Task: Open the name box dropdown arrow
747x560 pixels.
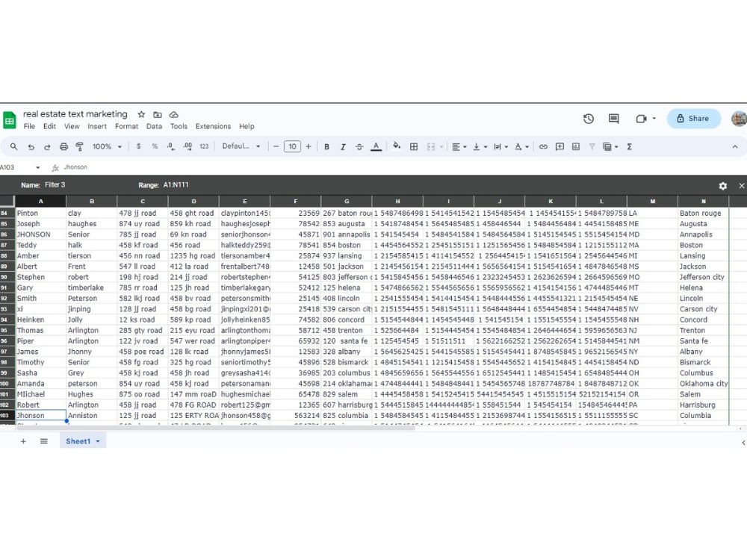Action: click(x=37, y=167)
